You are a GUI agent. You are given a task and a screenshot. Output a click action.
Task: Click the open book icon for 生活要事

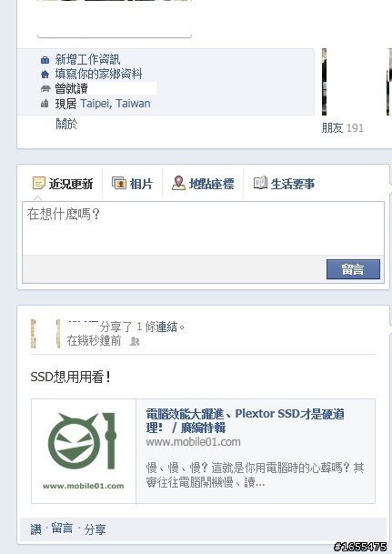[x=260, y=183]
